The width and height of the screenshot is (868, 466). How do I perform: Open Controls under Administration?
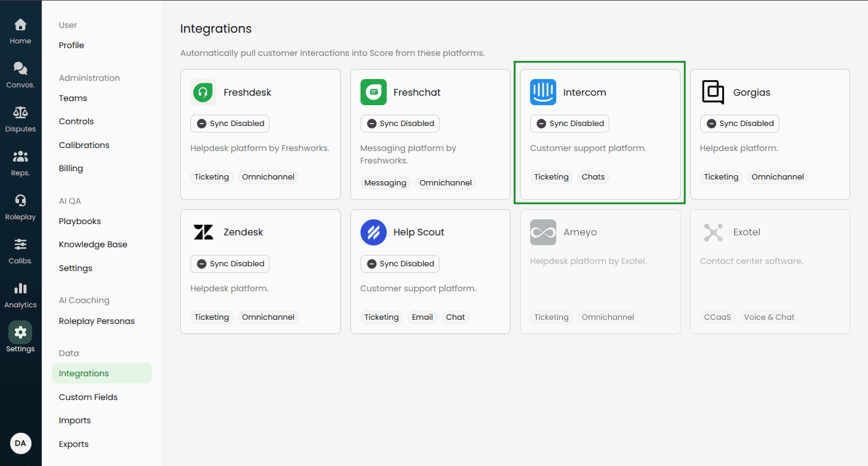click(76, 121)
